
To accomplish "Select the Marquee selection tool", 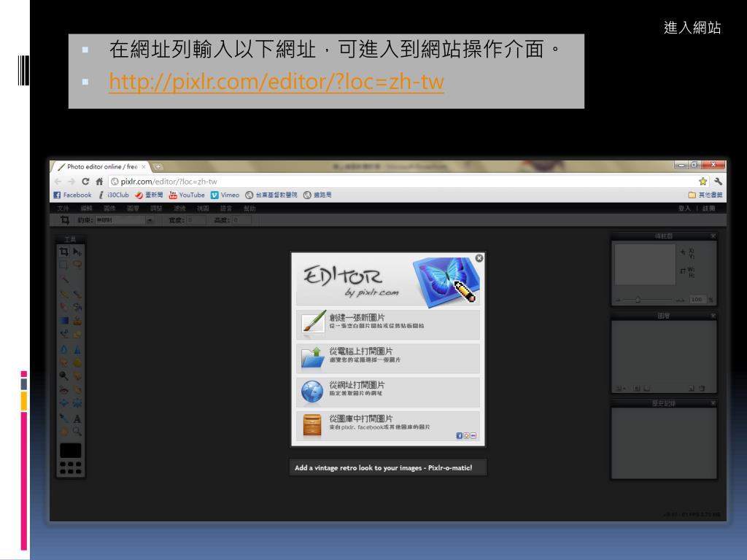I will click(x=64, y=264).
